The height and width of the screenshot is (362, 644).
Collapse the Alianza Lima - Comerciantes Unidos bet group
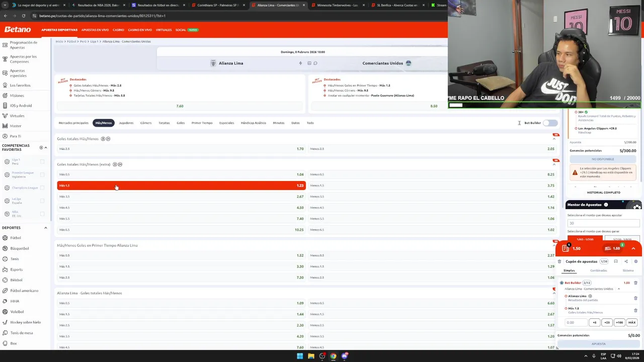[619, 289]
